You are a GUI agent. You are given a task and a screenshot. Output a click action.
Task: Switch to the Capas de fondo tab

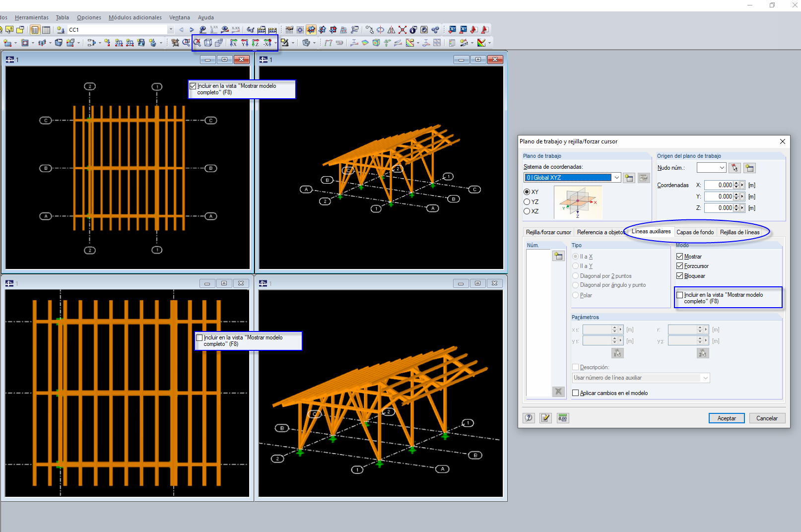click(695, 232)
